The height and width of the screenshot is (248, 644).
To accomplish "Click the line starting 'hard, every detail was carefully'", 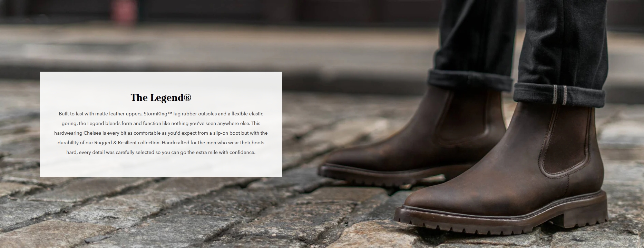I will [x=161, y=152].
